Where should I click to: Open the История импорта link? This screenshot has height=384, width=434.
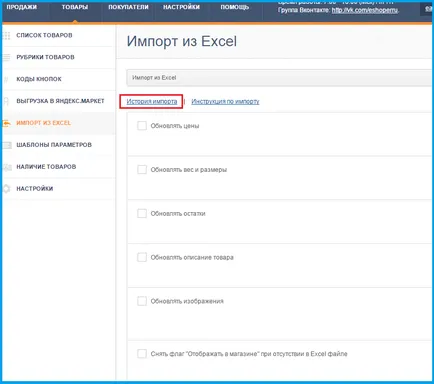pos(152,102)
